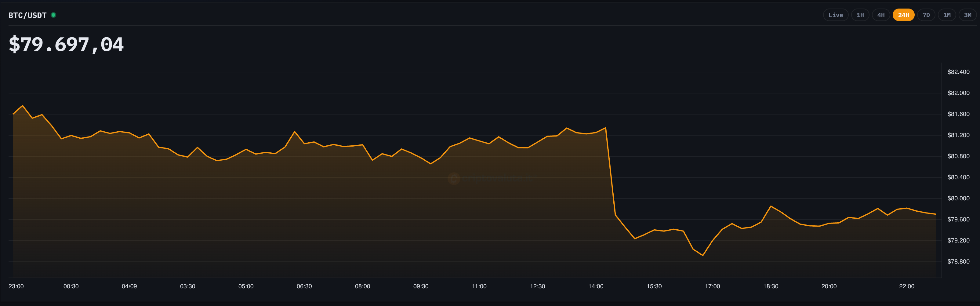Click the 17:00 time axis label
Viewport: 980px width, 306px height.
click(x=712, y=286)
